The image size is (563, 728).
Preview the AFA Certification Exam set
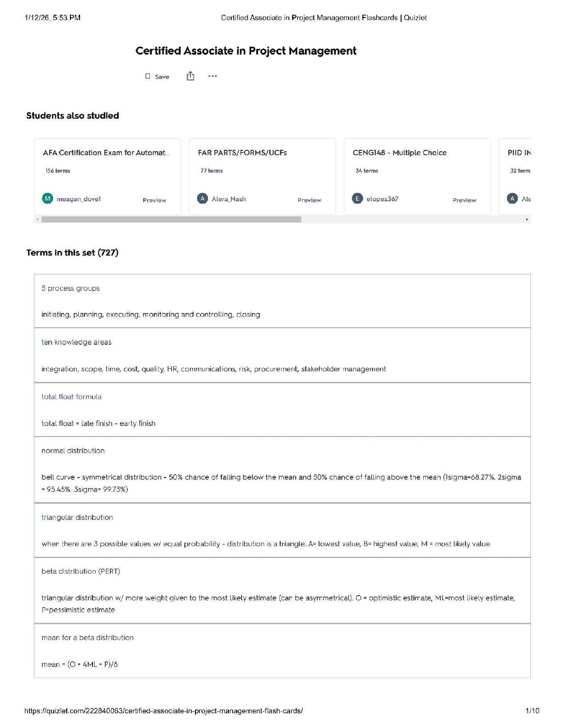pos(154,200)
